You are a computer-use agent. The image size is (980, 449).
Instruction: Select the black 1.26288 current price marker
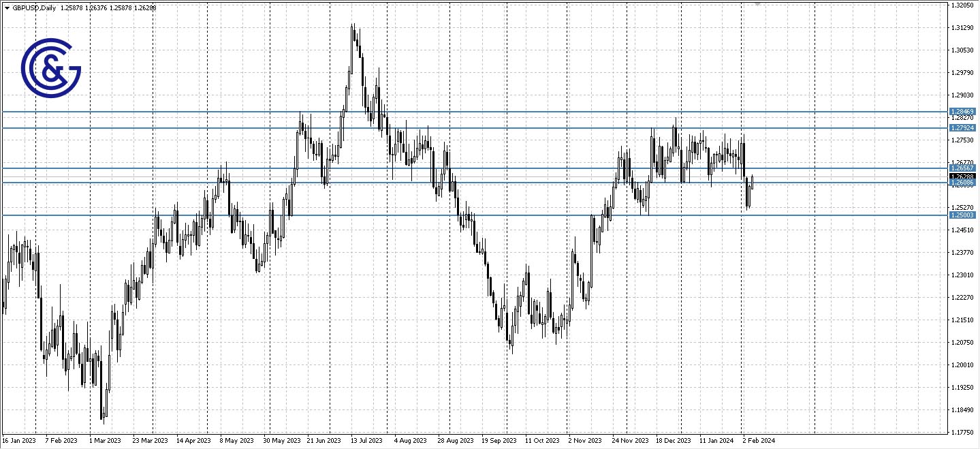tap(962, 176)
